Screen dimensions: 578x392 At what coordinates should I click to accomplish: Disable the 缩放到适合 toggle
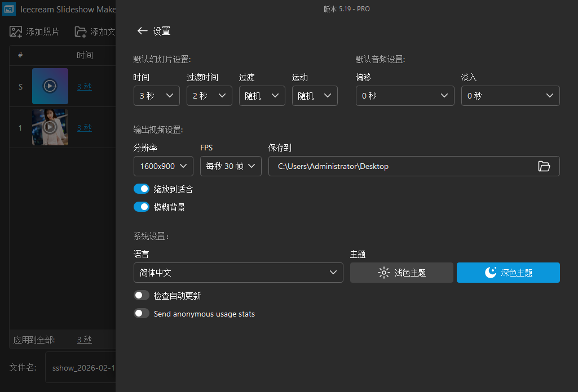point(142,188)
